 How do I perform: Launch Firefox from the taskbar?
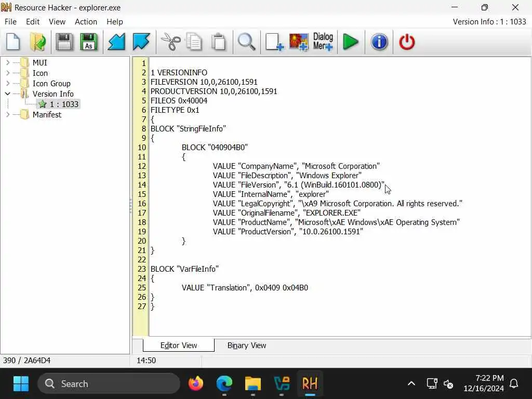click(196, 384)
